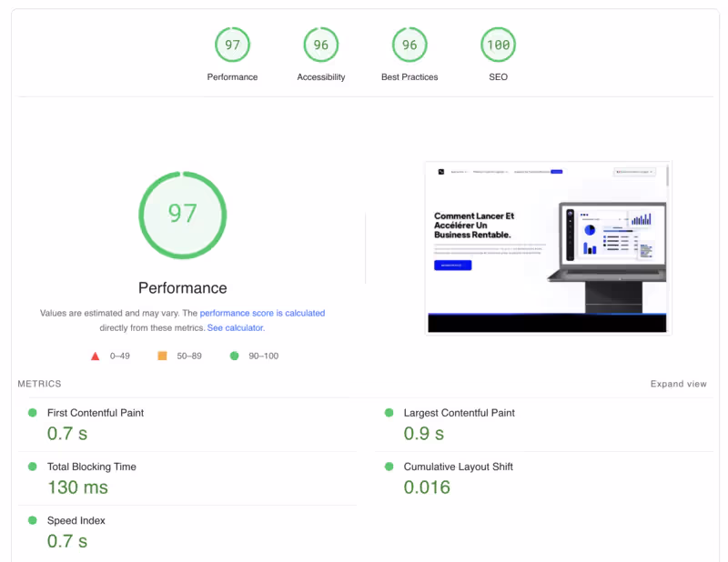Click 'Expand view' in the metrics section
Image resolution: width=728 pixels, height=562 pixels.
click(x=678, y=384)
